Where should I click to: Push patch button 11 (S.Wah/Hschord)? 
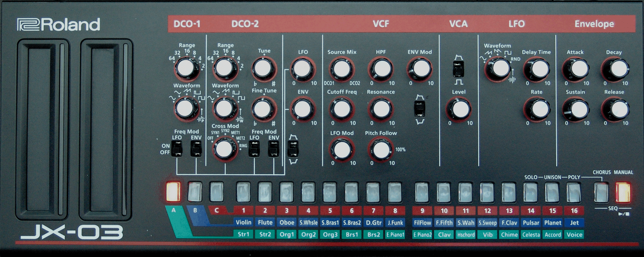(x=465, y=192)
